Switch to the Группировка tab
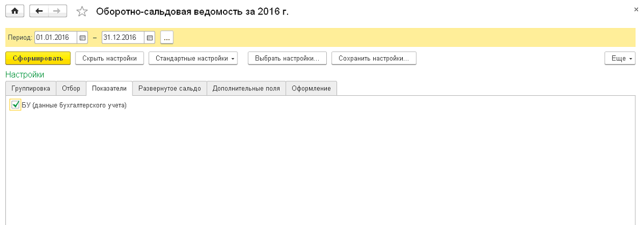 point(31,88)
